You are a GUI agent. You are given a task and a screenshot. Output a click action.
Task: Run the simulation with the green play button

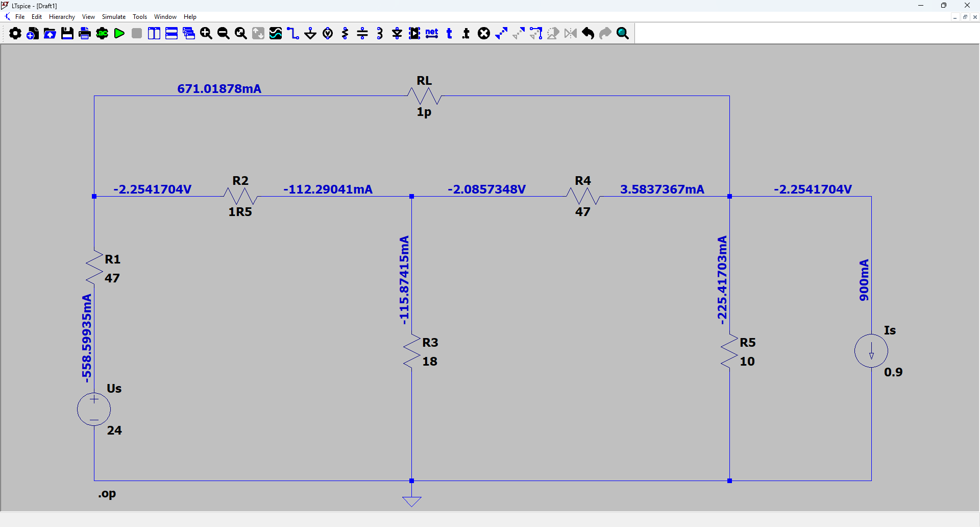point(119,34)
